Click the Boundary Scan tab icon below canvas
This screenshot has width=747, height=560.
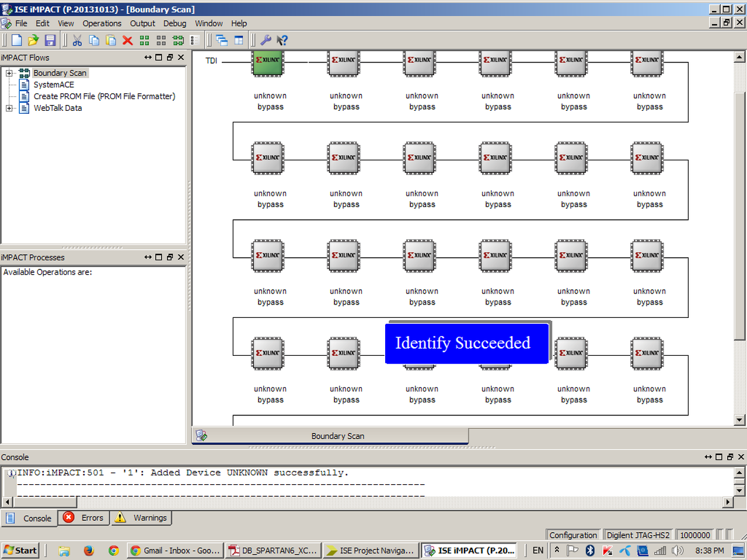pos(201,436)
